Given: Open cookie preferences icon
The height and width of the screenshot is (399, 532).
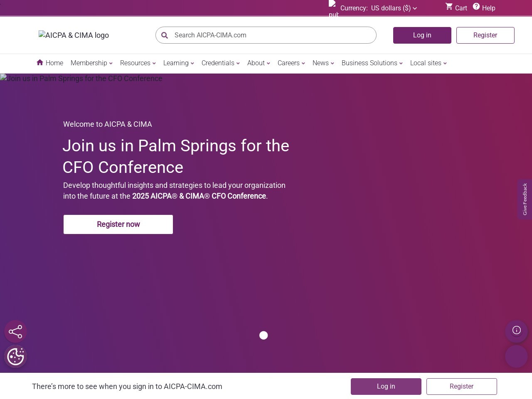Looking at the screenshot, I should point(16,356).
